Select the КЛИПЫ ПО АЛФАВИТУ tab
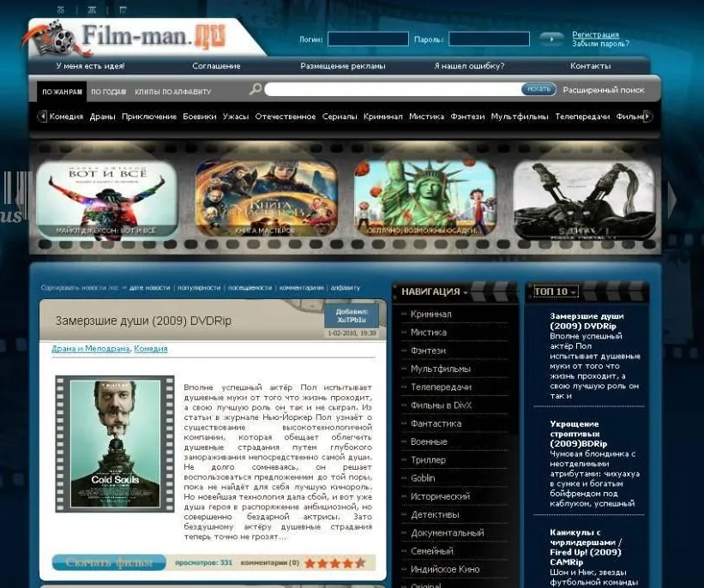The width and height of the screenshot is (704, 588). (x=173, y=92)
